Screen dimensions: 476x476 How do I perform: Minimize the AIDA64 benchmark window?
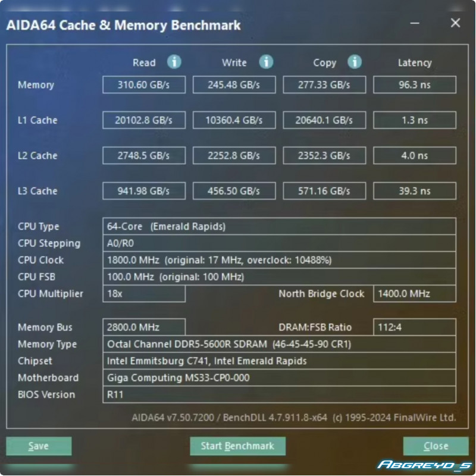click(x=415, y=23)
